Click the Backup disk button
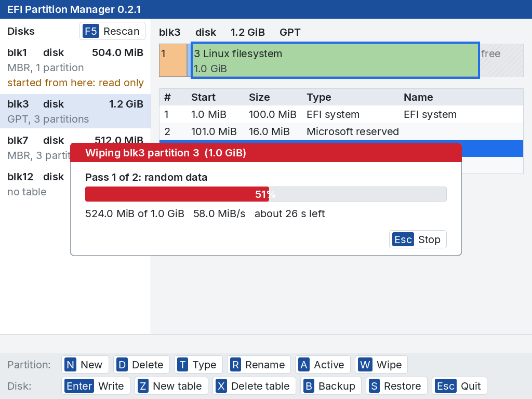Screen dimensions: 532x399 tap(330, 386)
